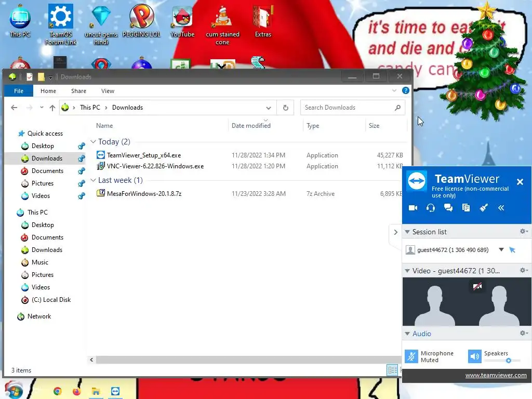Close the TeamViewer panel
The image size is (532, 399).
[520, 182]
